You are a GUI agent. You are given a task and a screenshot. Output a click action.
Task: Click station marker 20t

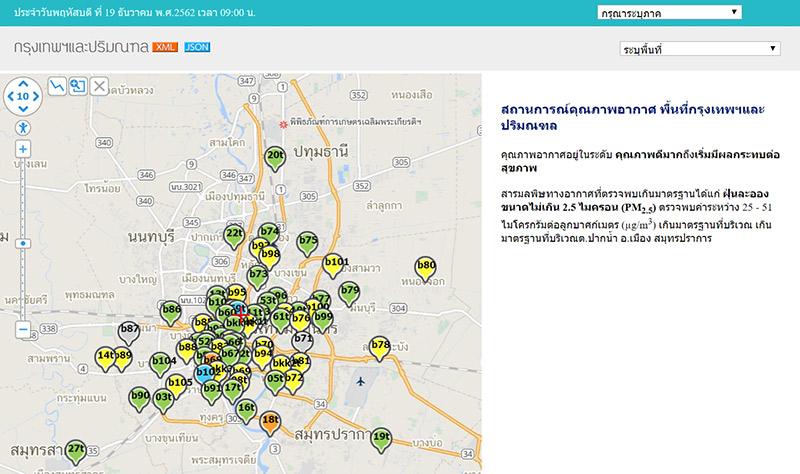tap(275, 159)
